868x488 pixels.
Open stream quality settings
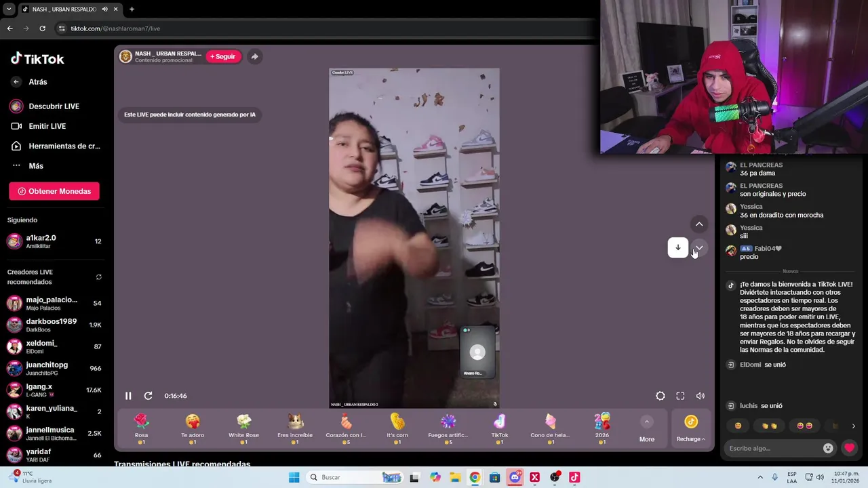(660, 396)
